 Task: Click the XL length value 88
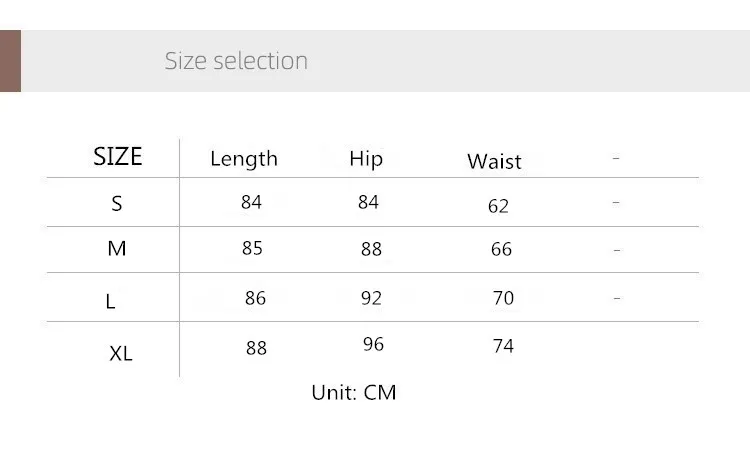pos(256,348)
